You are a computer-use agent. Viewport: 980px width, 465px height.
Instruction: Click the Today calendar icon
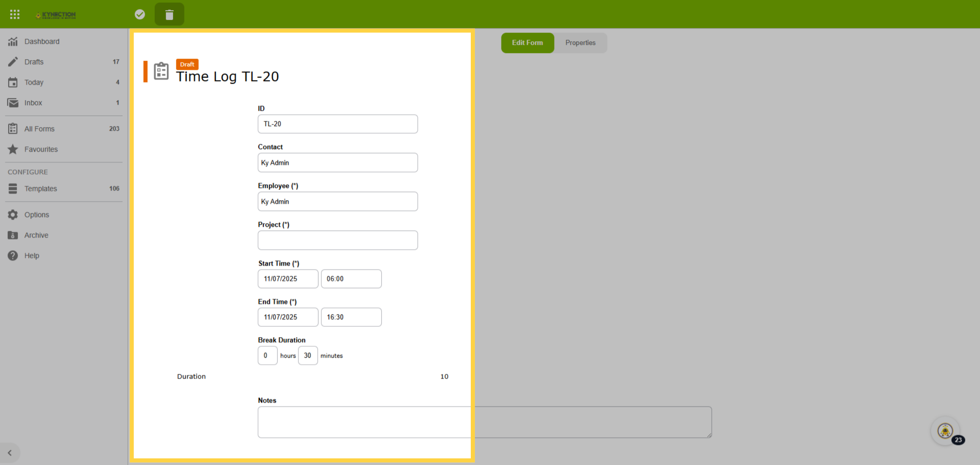click(x=13, y=82)
